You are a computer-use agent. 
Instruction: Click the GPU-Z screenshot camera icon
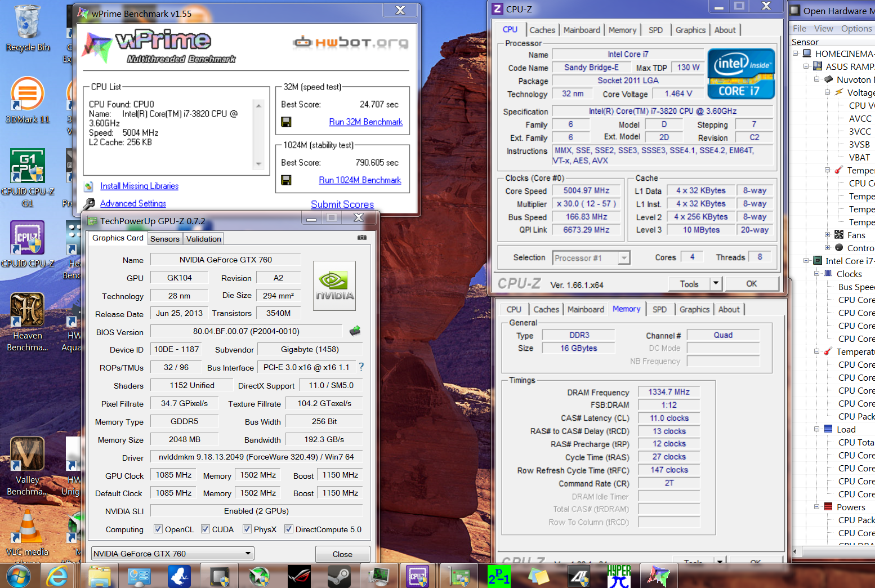(x=362, y=238)
